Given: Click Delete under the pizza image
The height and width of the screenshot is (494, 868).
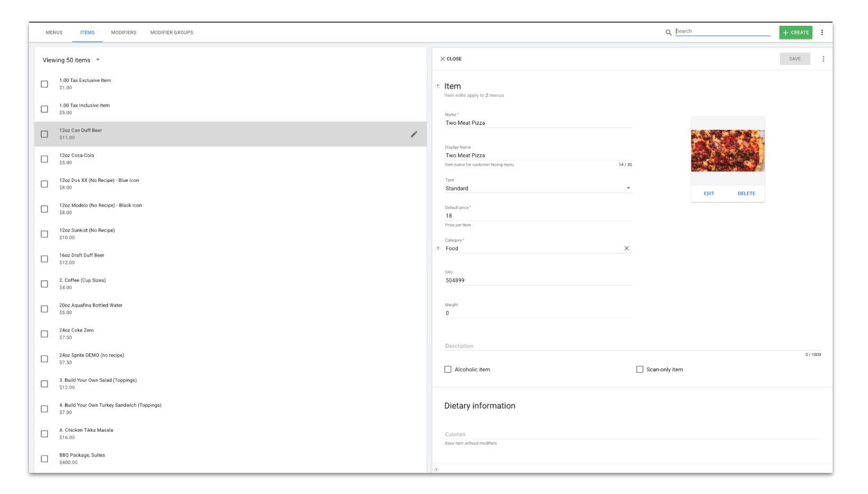Looking at the screenshot, I should pyautogui.click(x=746, y=194).
